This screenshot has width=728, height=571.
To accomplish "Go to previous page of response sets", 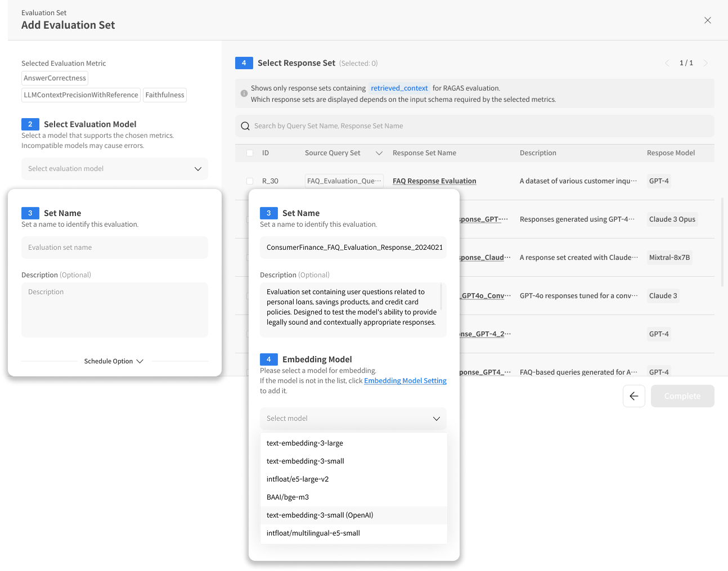I will pos(667,63).
